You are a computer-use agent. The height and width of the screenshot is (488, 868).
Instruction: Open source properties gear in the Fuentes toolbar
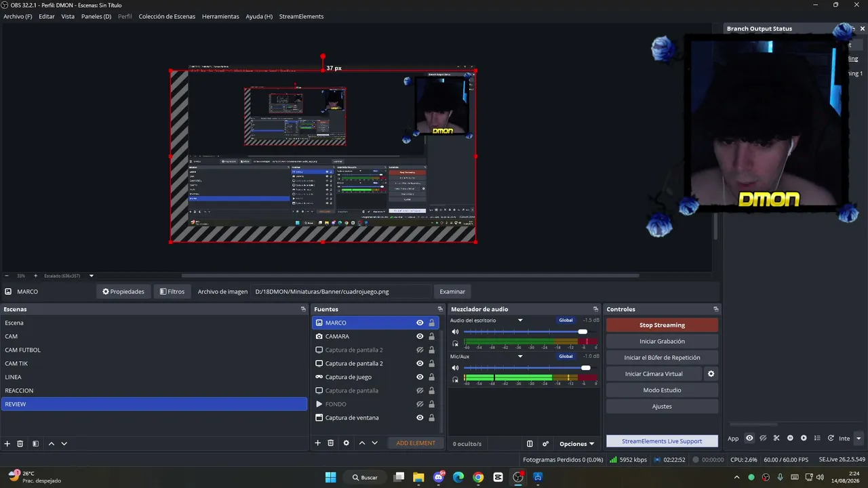point(347,443)
